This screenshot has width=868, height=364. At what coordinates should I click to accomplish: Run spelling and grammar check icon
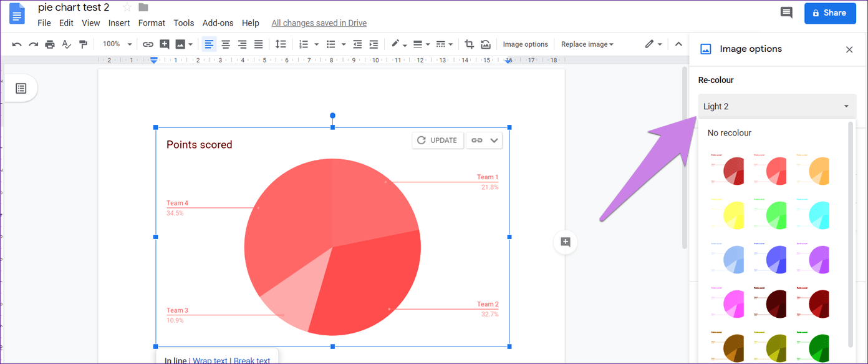(67, 44)
